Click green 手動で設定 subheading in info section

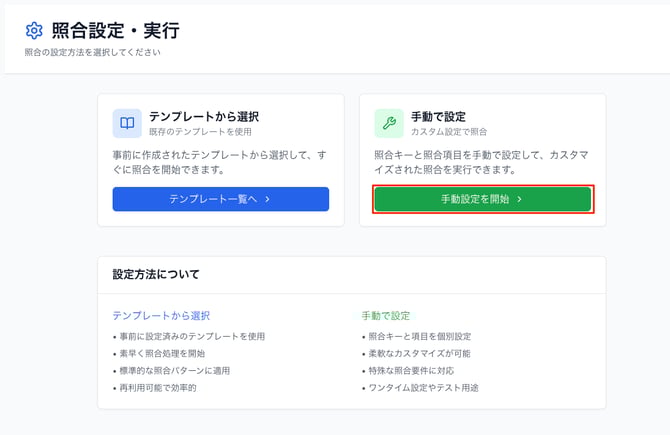[x=386, y=315]
